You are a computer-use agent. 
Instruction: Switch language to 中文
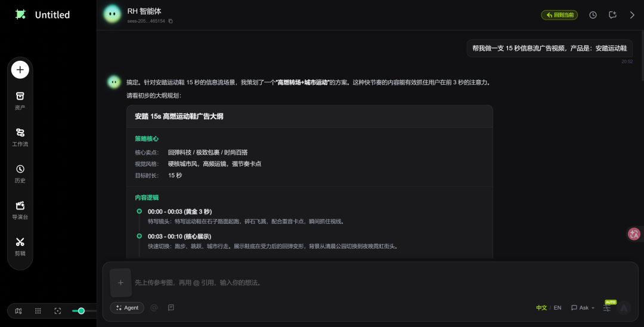pos(541,308)
